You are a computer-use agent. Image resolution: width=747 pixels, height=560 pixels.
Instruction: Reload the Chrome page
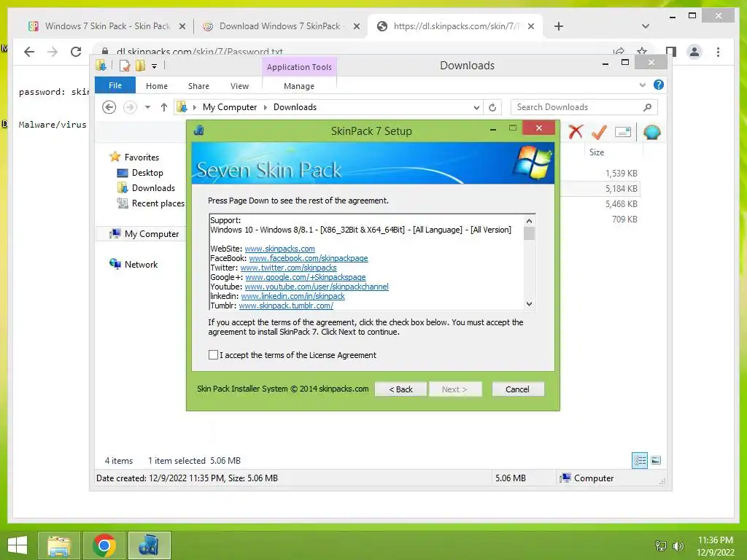[x=76, y=52]
